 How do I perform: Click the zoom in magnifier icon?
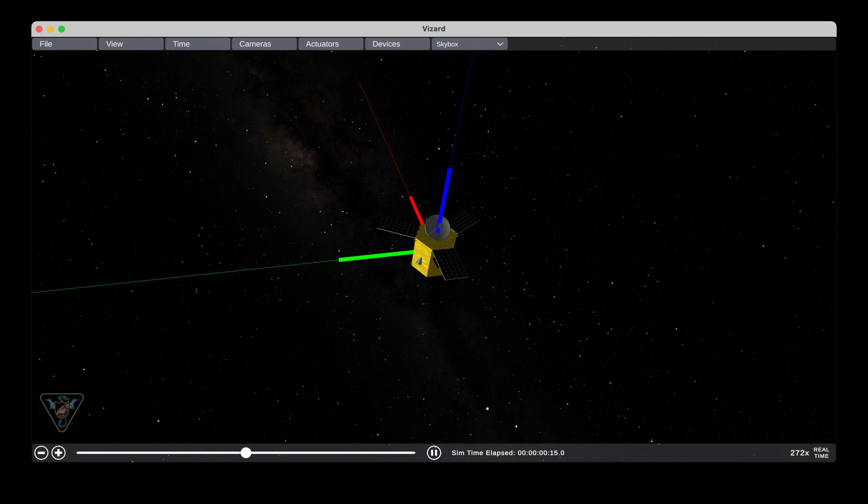pyautogui.click(x=58, y=453)
